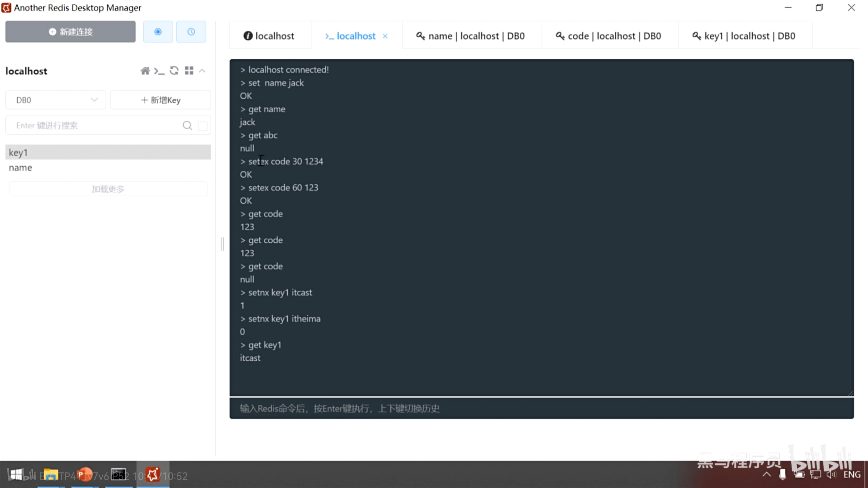This screenshot has width=868, height=488.
Task: Open the terminal window taskbar icon
Action: point(119,475)
